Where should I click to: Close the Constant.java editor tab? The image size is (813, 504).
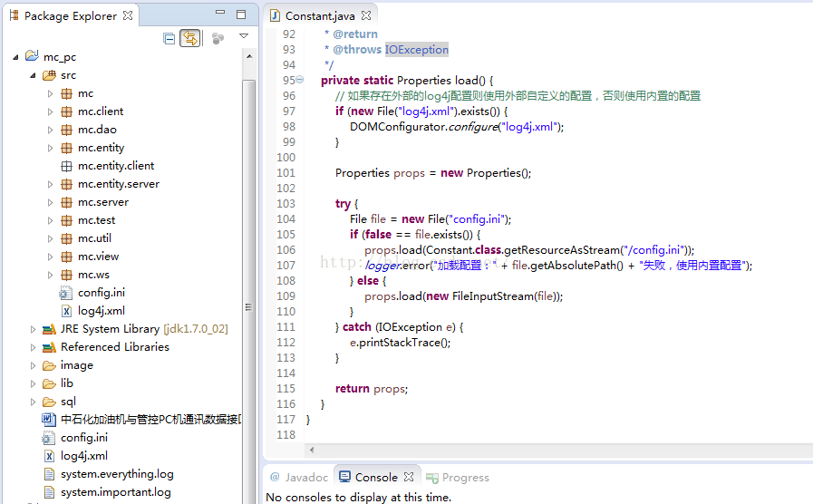click(x=366, y=15)
